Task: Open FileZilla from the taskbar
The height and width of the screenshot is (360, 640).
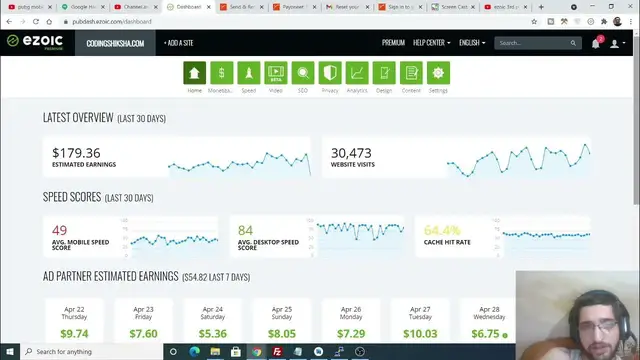Action: pos(277,351)
